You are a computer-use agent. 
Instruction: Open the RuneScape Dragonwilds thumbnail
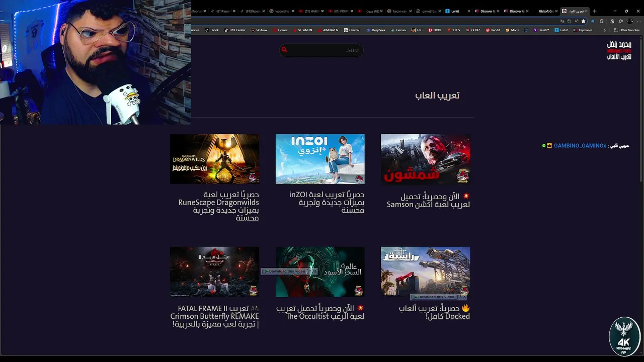(214, 159)
